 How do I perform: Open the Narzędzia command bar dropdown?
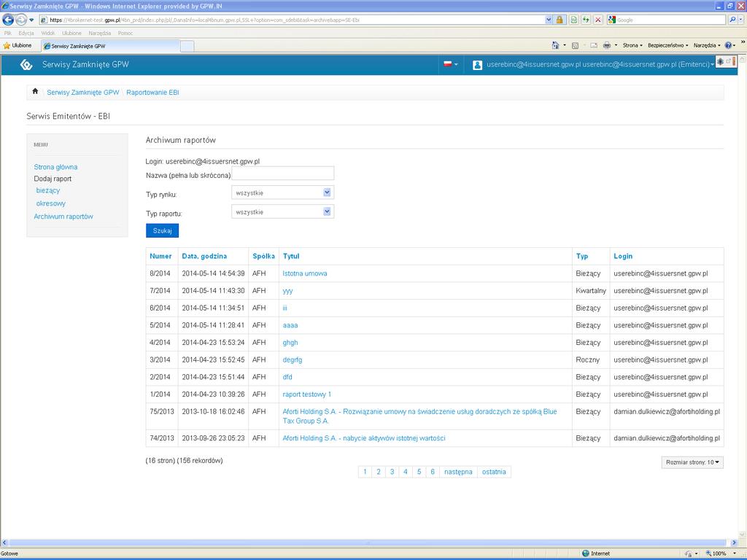(x=707, y=45)
